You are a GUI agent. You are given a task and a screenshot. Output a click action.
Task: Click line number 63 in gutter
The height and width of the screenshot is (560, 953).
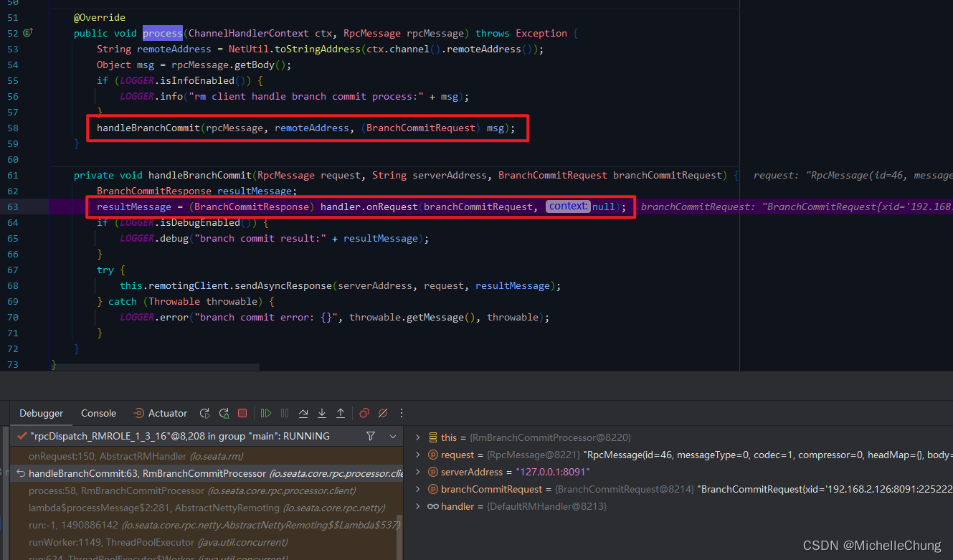(x=11, y=207)
